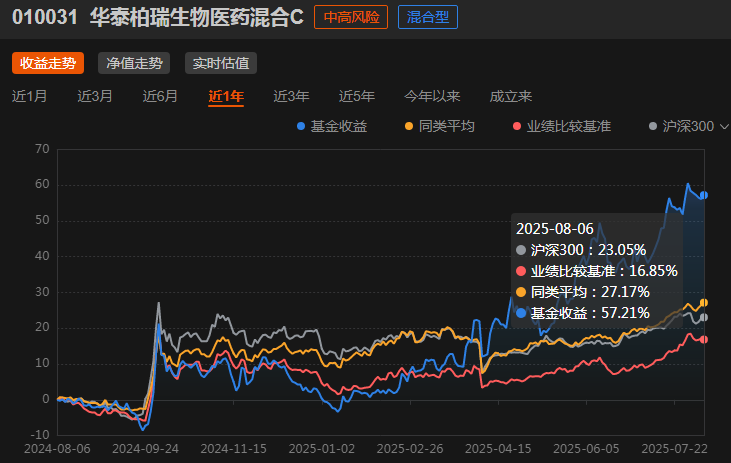The image size is (731, 463).
Task: Select the 近3年 time range
Action: (x=291, y=96)
